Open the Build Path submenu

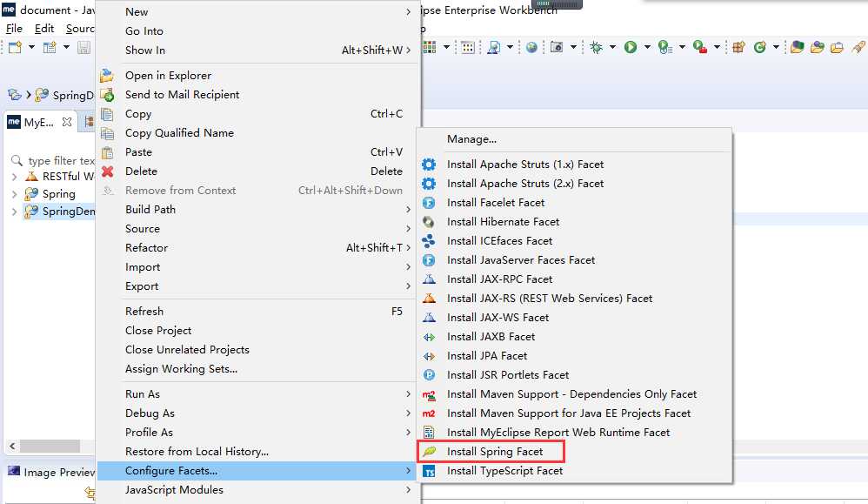(258, 210)
